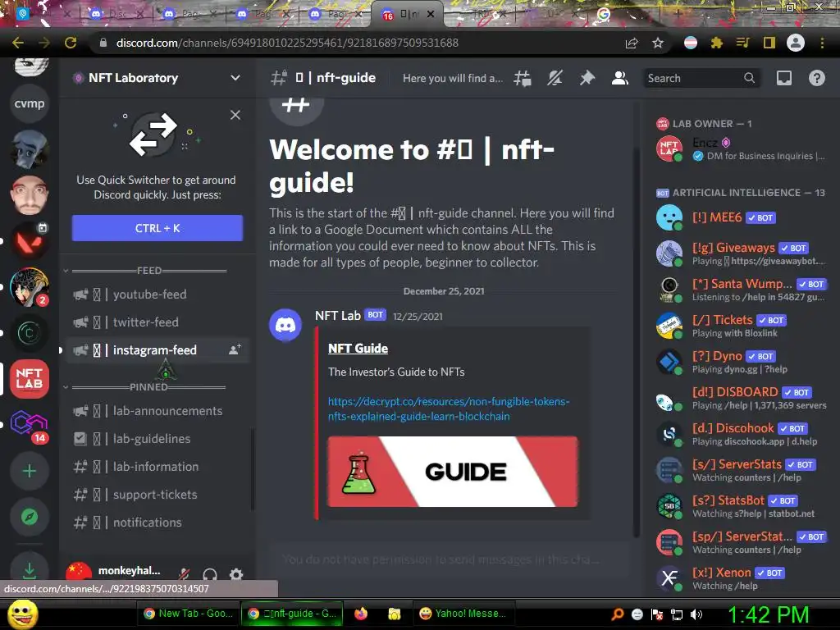This screenshot has width=840, height=630.
Task: Toggle headphones deafen in user panel
Action: tap(210, 574)
